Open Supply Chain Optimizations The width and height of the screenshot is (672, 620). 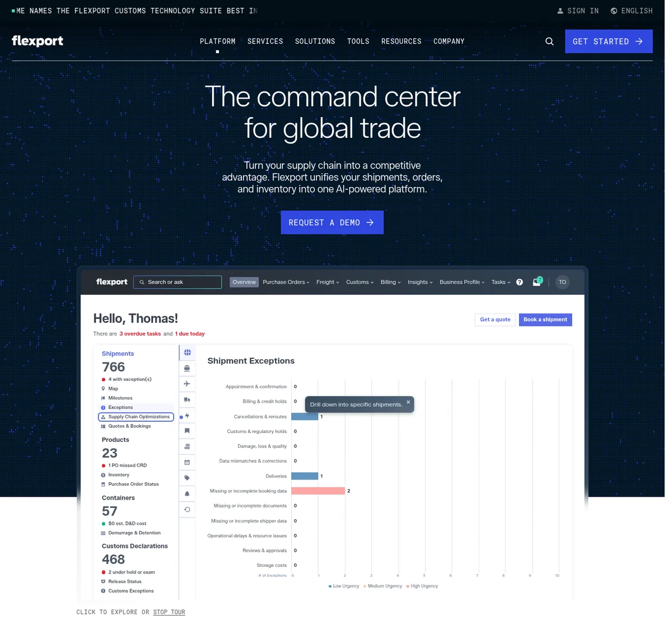136,417
